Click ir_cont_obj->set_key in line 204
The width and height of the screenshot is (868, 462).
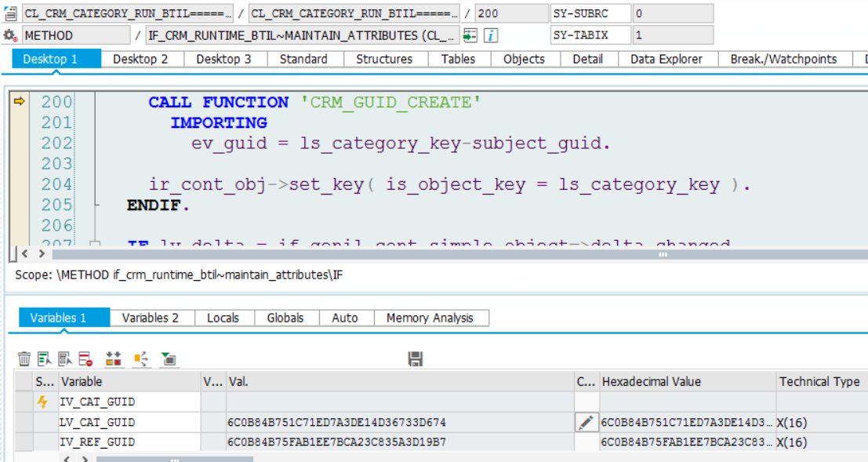[256, 184]
